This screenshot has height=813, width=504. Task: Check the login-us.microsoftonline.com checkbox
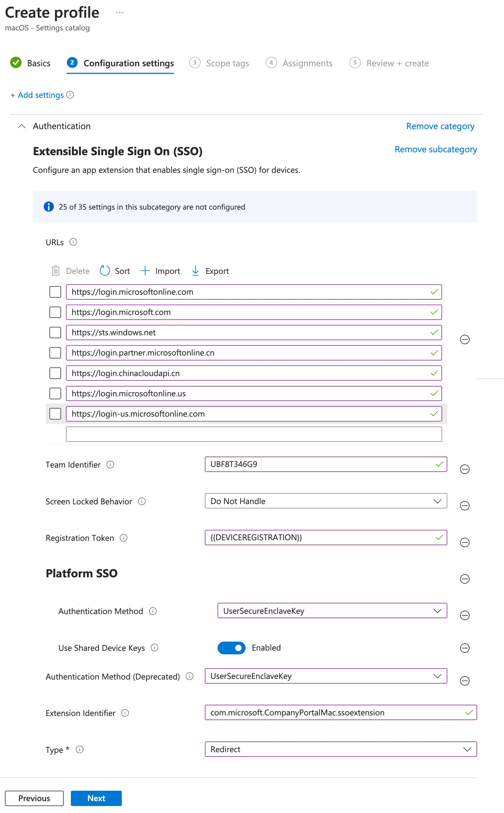click(x=55, y=414)
